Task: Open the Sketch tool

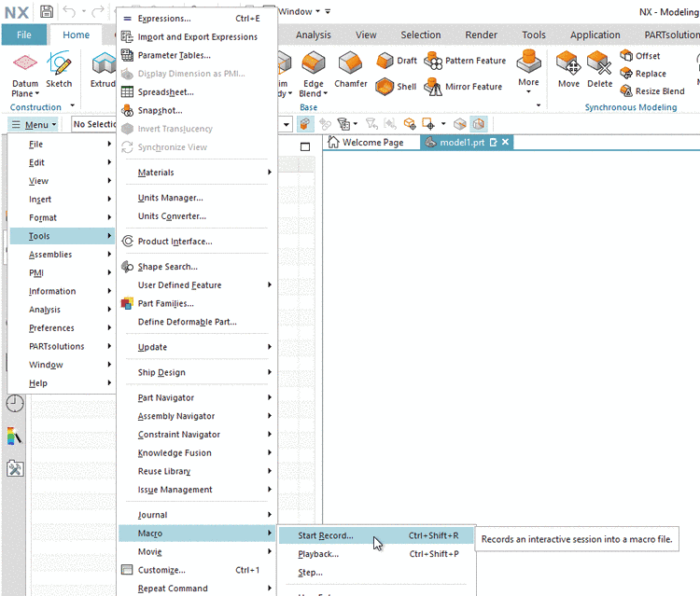Action: pyautogui.click(x=59, y=70)
